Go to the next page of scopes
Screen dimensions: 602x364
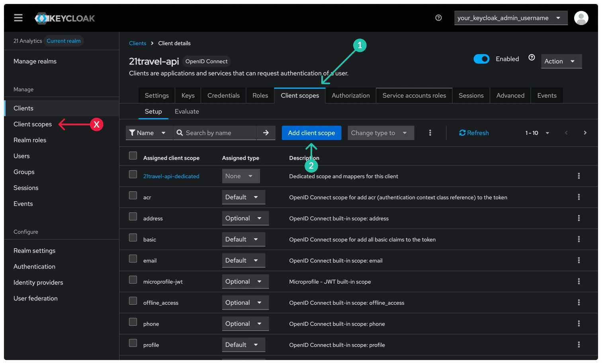(585, 132)
